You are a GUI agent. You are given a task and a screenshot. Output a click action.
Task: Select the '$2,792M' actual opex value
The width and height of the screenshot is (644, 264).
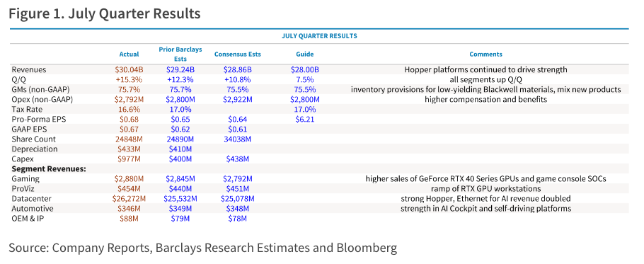[x=129, y=99]
